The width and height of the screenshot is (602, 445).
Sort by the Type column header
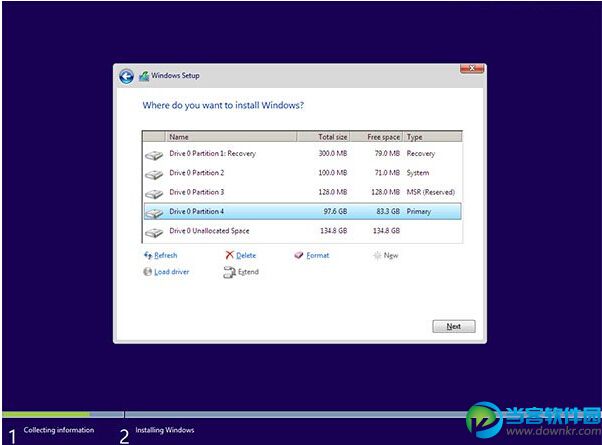coord(432,137)
